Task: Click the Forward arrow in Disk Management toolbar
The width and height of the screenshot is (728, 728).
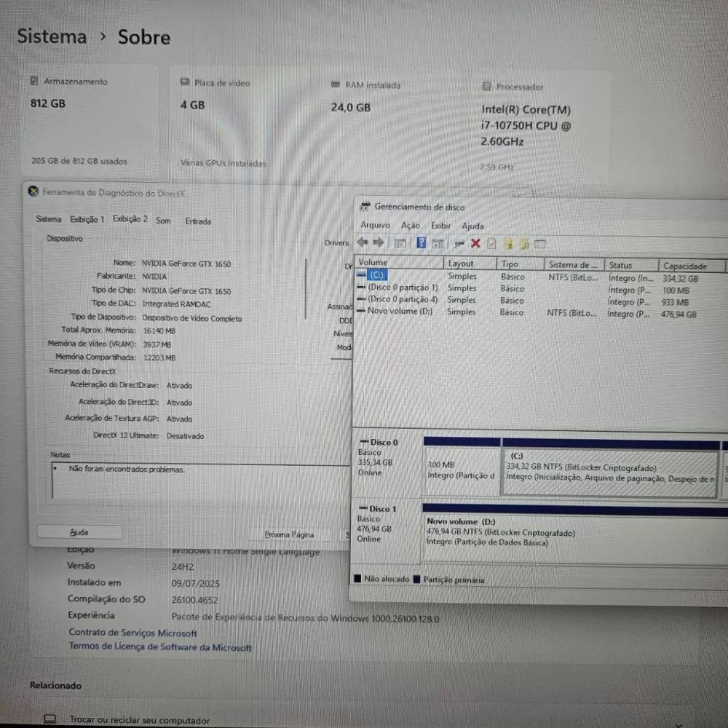Action: [x=379, y=242]
